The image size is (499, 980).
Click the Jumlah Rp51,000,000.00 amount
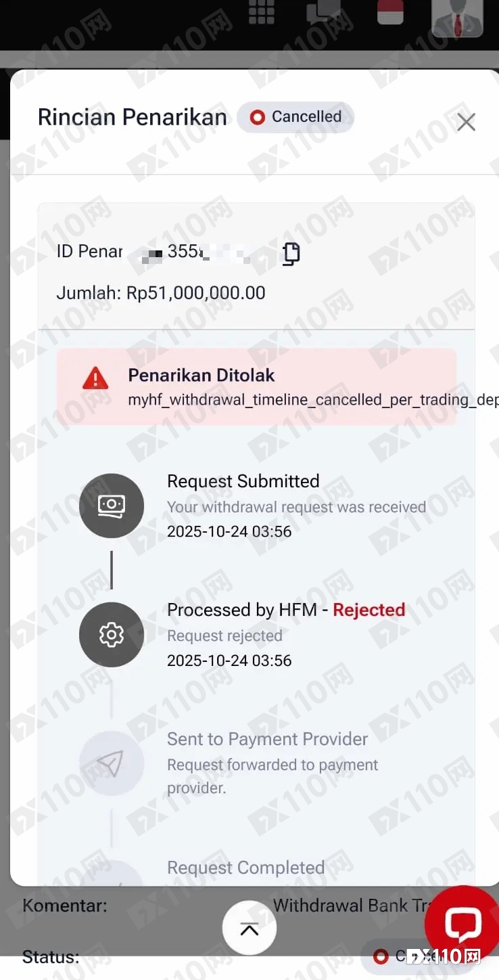161,293
